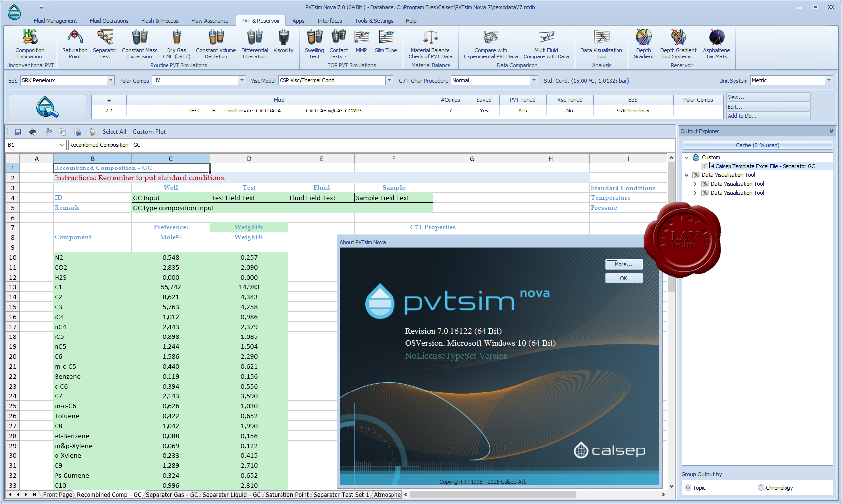
Task: Click Add to Db... button
Action: click(768, 116)
